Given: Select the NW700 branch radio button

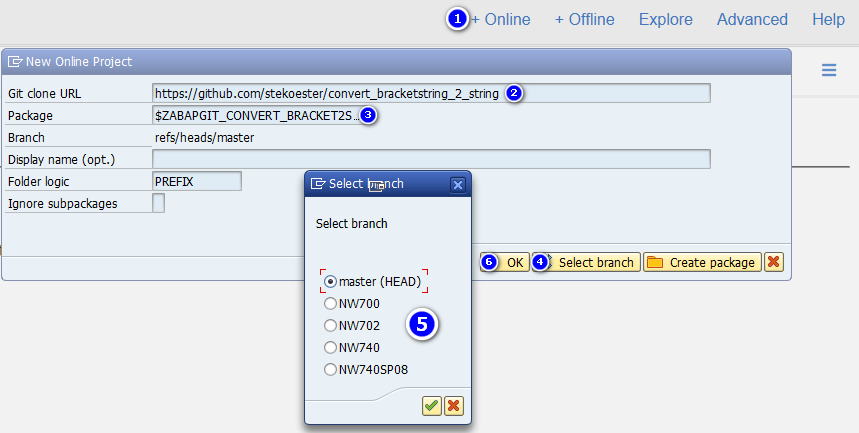Looking at the screenshot, I should (330, 304).
